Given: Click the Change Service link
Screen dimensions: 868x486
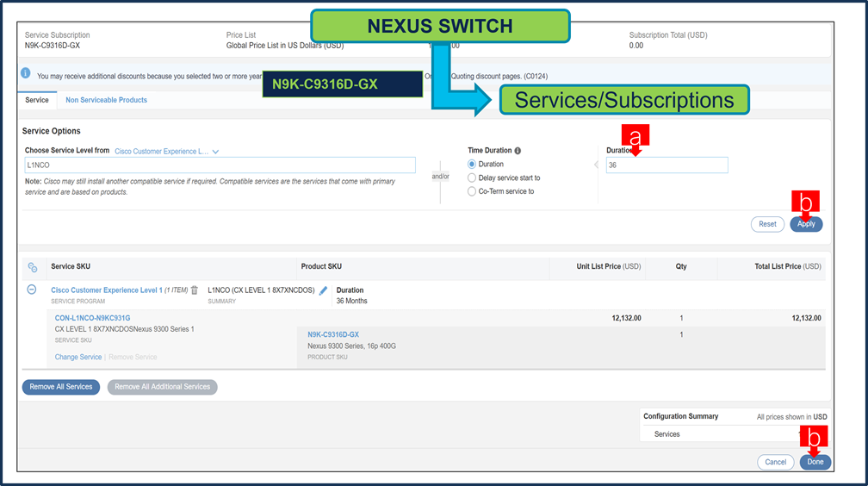Looking at the screenshot, I should (x=78, y=357).
